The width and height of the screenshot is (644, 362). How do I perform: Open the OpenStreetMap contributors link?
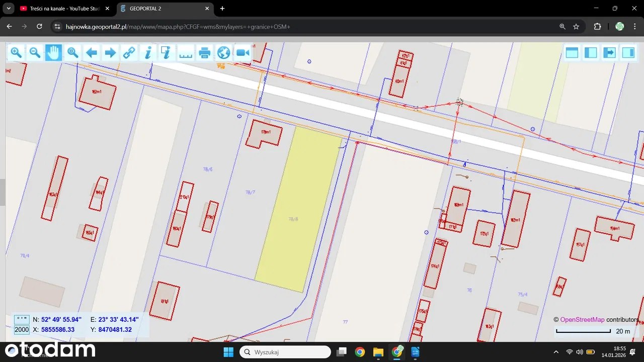582,319
